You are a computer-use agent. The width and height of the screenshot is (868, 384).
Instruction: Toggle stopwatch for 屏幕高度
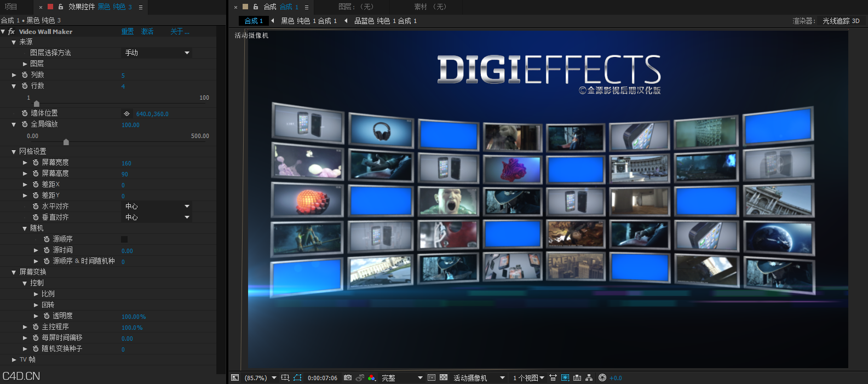click(36, 174)
